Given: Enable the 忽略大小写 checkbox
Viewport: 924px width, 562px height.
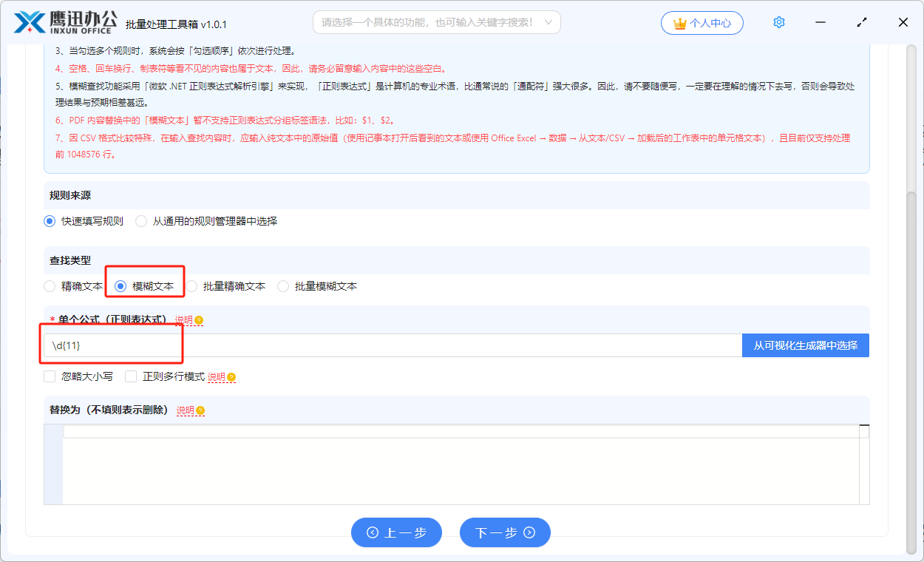Looking at the screenshot, I should pyautogui.click(x=50, y=376).
